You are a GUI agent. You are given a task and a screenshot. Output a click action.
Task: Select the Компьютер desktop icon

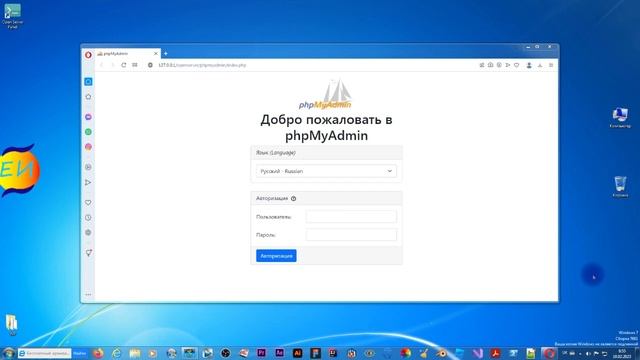(x=620, y=118)
